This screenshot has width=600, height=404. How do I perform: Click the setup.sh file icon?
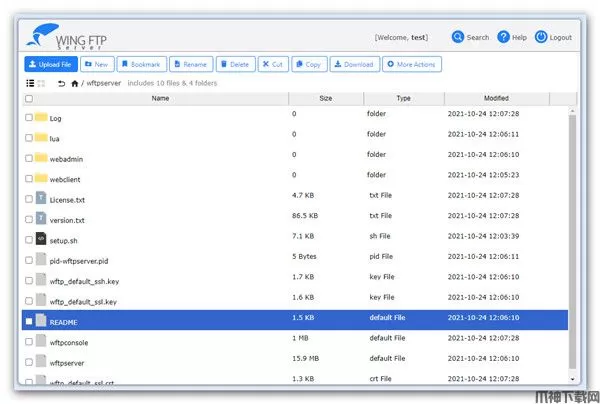click(x=41, y=240)
